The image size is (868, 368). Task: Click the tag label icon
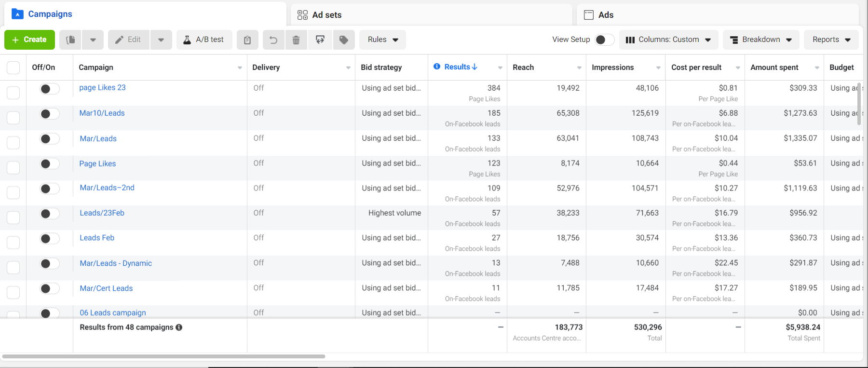click(x=344, y=40)
